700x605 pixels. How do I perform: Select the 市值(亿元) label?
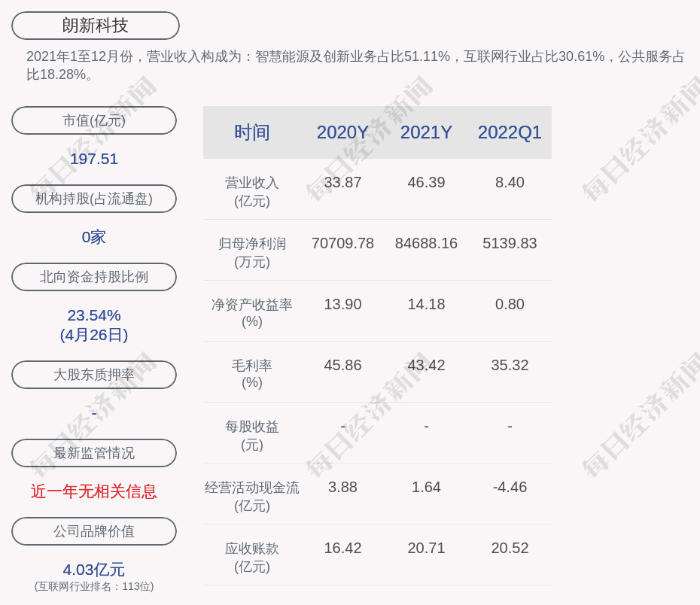[x=94, y=120]
